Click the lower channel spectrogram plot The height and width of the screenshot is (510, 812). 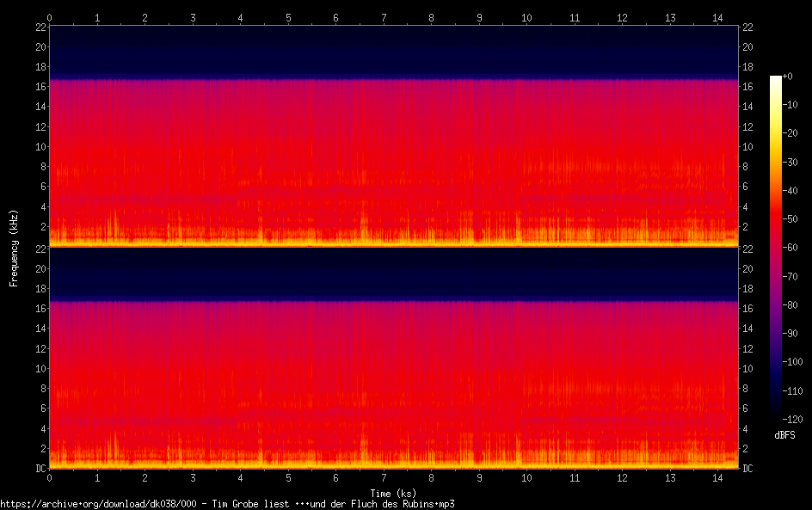tap(394, 358)
